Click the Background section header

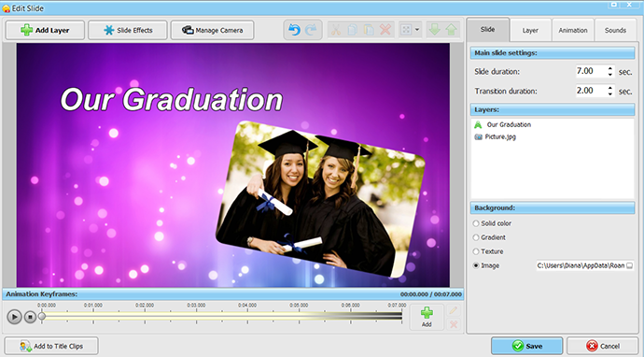tap(553, 207)
